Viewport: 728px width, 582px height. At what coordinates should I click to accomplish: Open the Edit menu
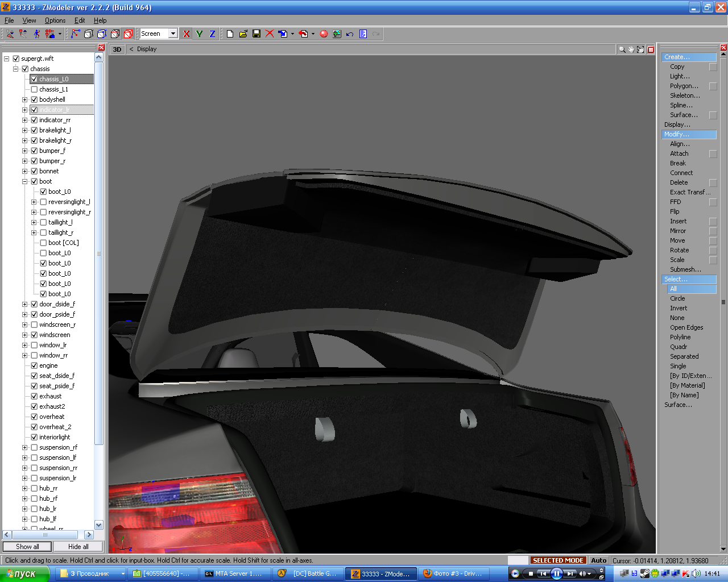(x=80, y=20)
